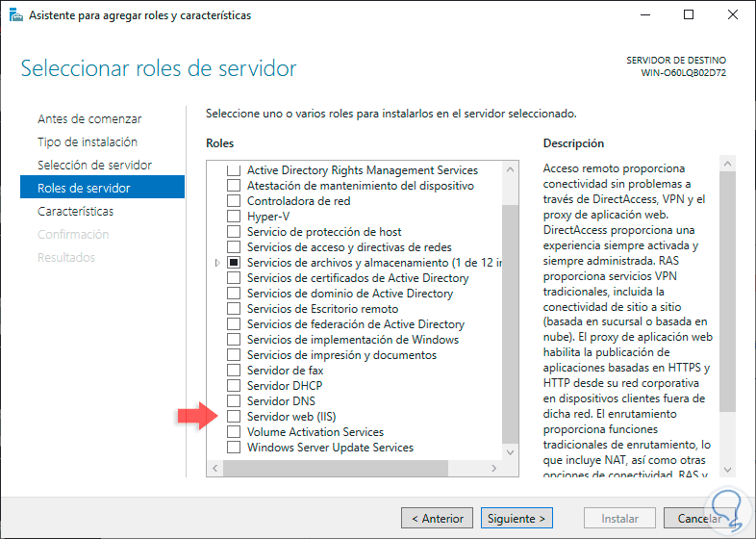The width and height of the screenshot is (756, 539).
Task: Maximize the roles wizard window
Action: tap(689, 15)
